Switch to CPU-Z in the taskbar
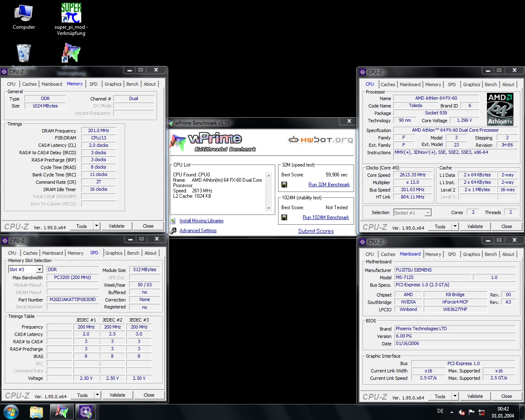 click(x=86, y=412)
